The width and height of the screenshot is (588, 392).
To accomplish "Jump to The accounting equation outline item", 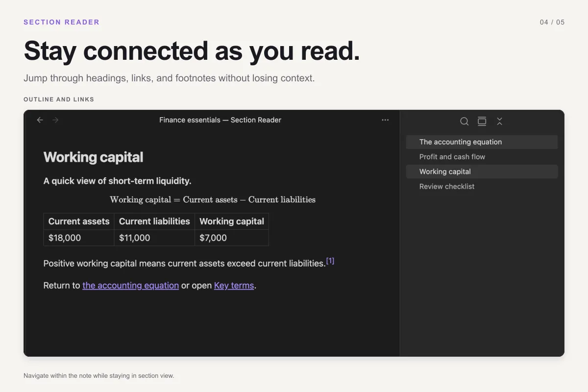I will [482, 142].
